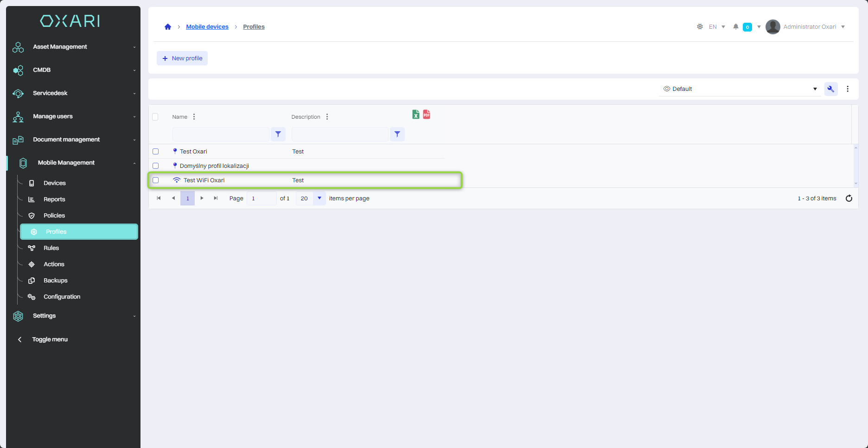Image resolution: width=868 pixels, height=448 pixels.
Task: Expand the Asset Management menu
Action: 74,47
